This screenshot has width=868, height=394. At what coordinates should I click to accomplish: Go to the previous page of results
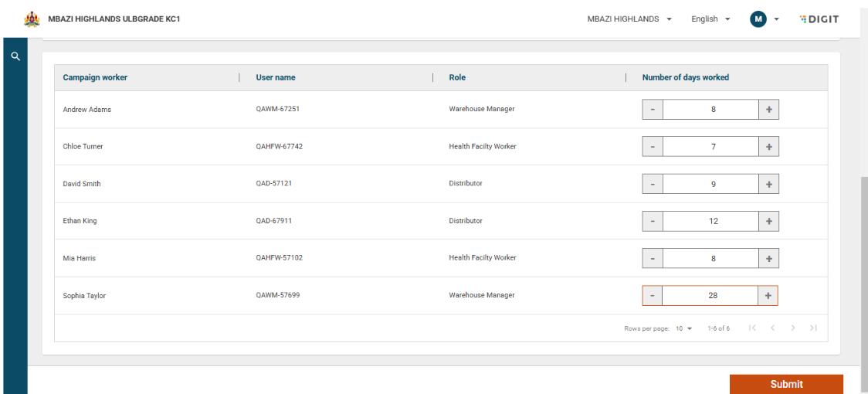click(772, 328)
